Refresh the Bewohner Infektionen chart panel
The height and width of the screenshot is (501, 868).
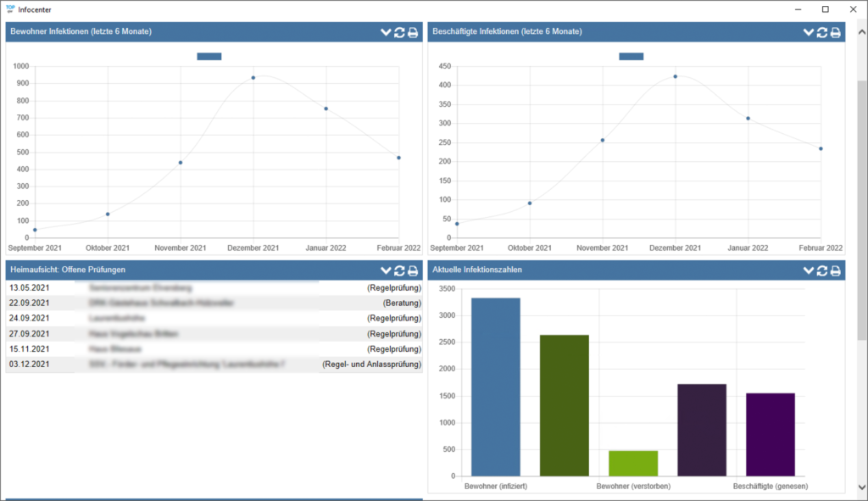399,32
